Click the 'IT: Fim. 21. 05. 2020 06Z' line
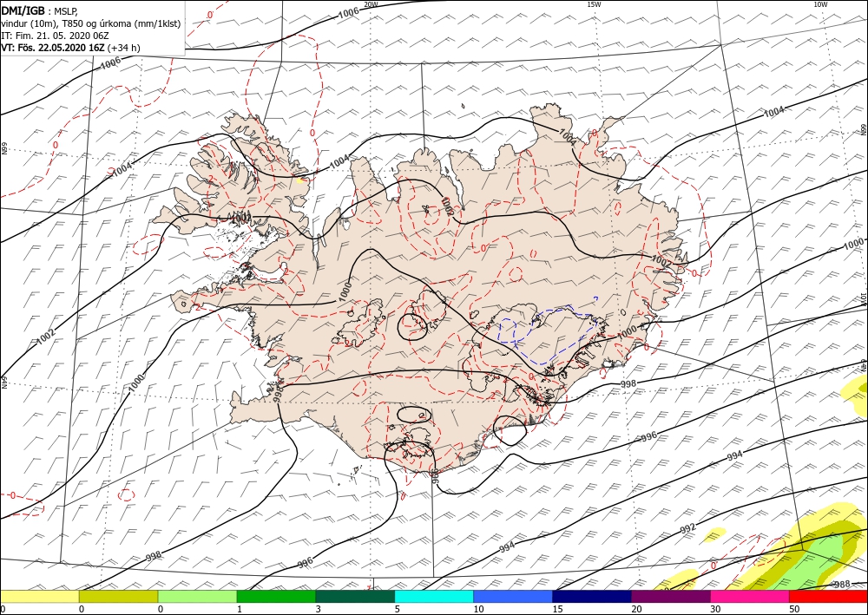 (55, 36)
